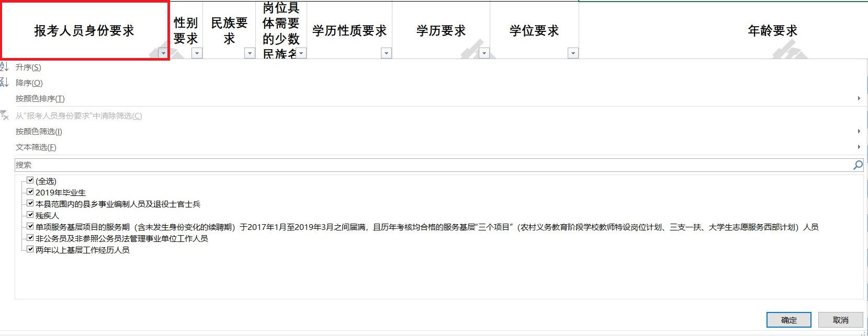Open the 报考人员身份要求 filter dropdown arrow
The width and height of the screenshot is (868, 336).
click(x=163, y=53)
